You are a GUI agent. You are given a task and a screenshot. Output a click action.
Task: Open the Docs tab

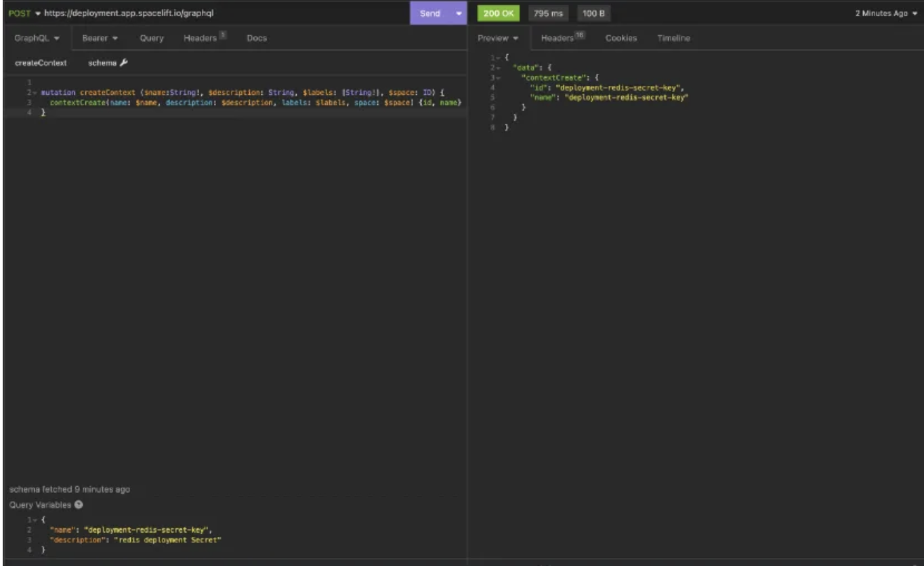pyautogui.click(x=257, y=38)
